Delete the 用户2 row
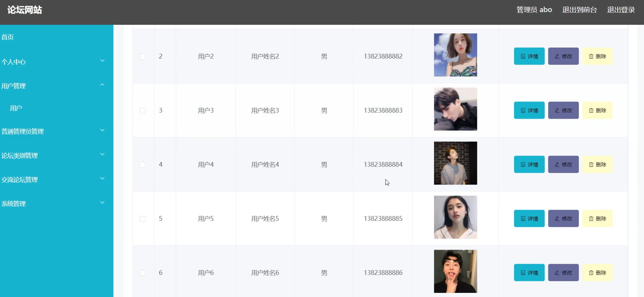Screen dimensions: 644x297 597,56
